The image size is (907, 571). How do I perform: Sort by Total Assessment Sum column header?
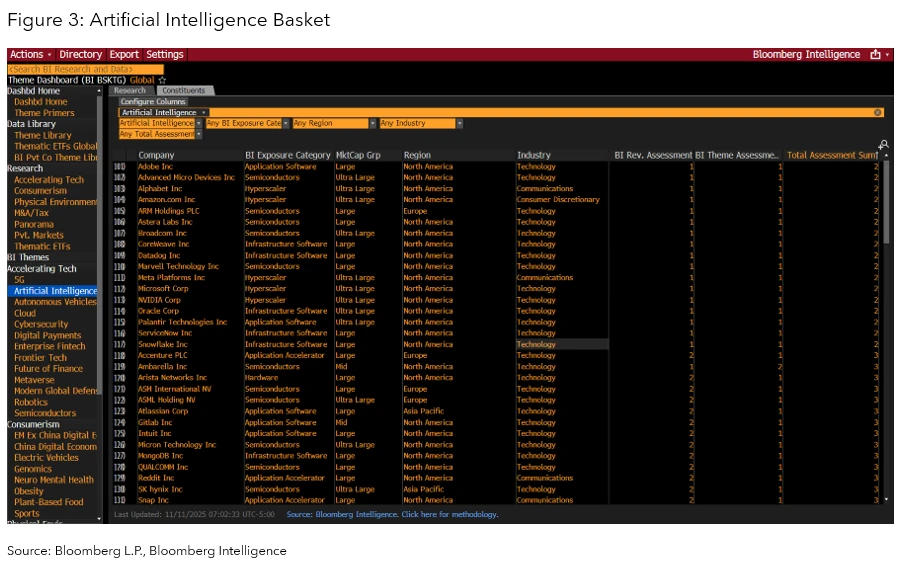click(832, 155)
